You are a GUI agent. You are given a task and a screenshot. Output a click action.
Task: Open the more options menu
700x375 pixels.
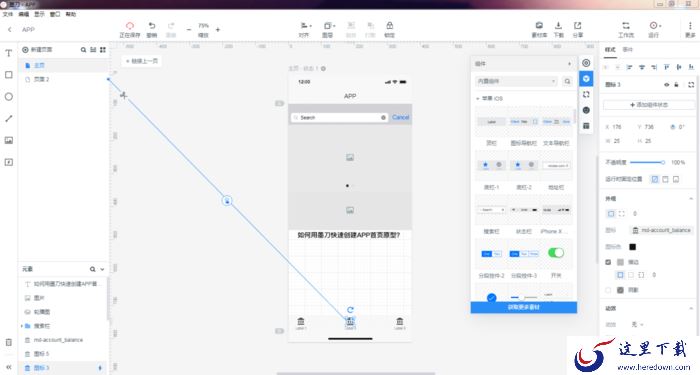[690, 29]
